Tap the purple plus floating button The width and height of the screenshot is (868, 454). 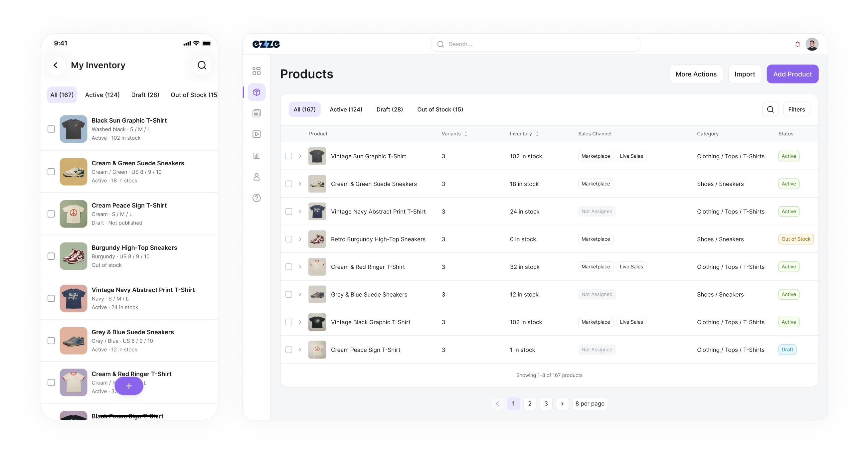[x=129, y=386]
